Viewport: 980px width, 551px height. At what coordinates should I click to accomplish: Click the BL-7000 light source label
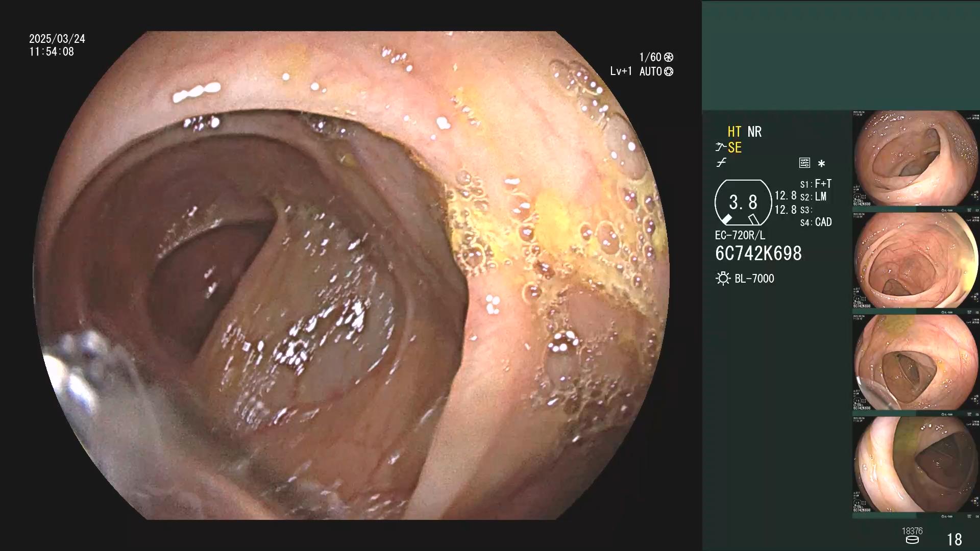754,279
